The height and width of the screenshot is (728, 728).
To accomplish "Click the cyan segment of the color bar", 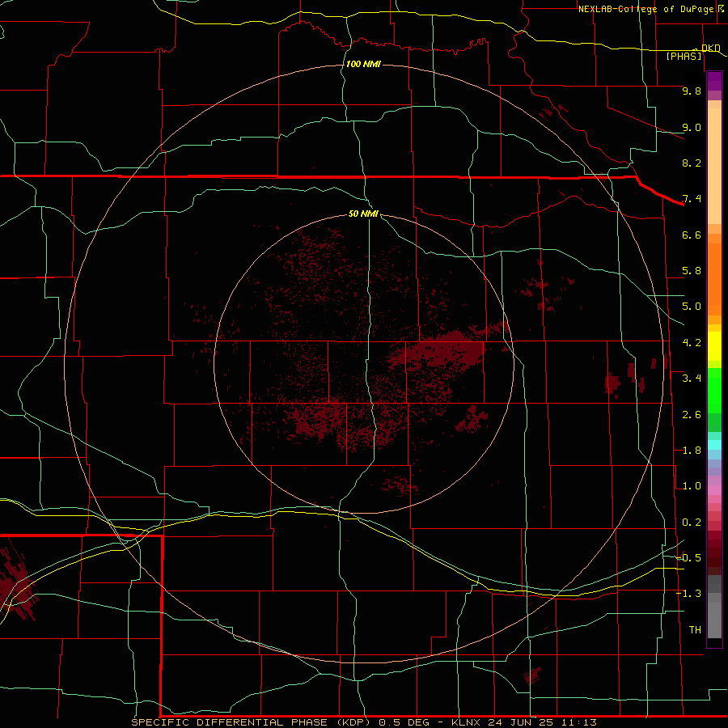I will tap(714, 445).
